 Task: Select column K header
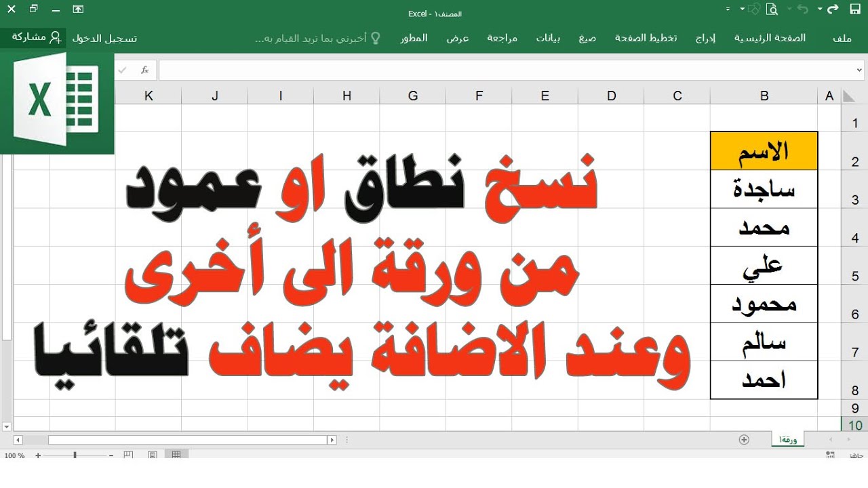click(x=149, y=96)
